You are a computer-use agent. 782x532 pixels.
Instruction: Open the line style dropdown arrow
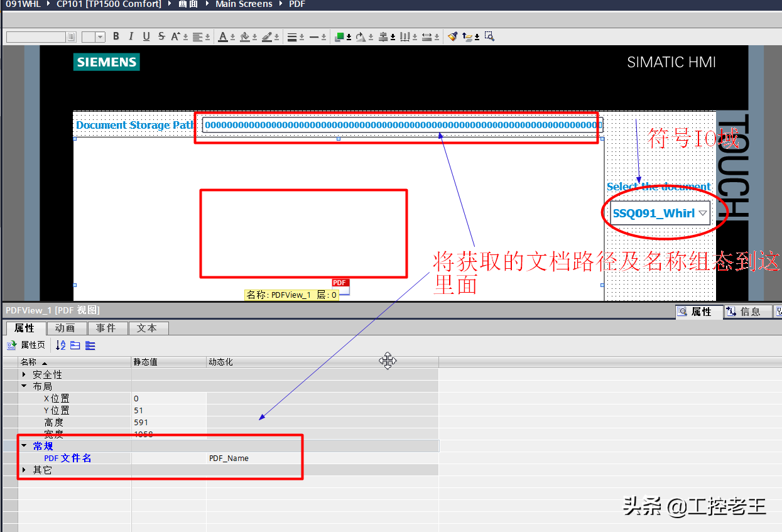(x=324, y=37)
